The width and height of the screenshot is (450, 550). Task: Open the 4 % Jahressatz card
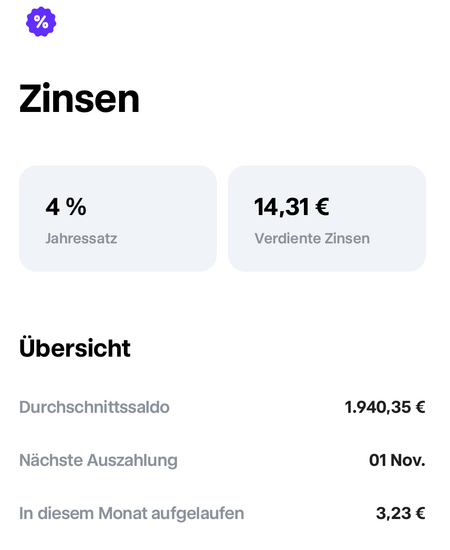(118, 219)
